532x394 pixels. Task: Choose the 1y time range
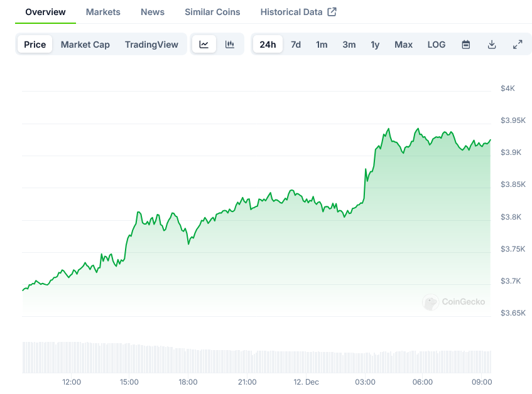tap(375, 45)
